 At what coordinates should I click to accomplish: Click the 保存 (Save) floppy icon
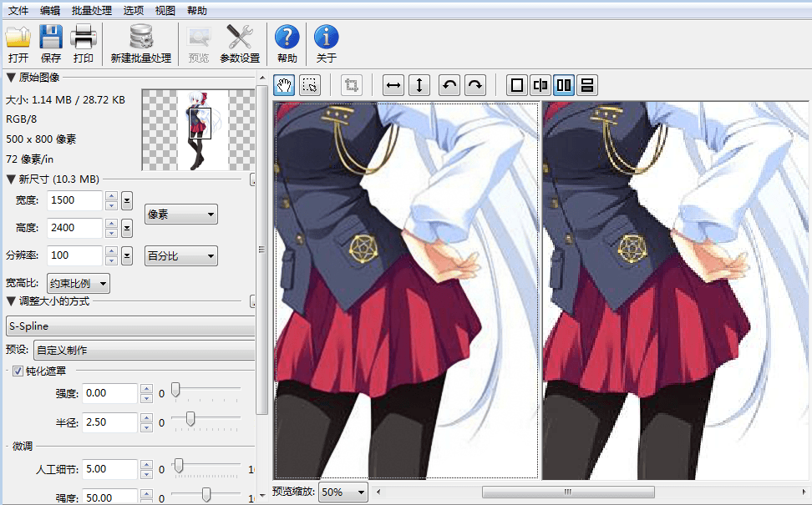(x=51, y=38)
